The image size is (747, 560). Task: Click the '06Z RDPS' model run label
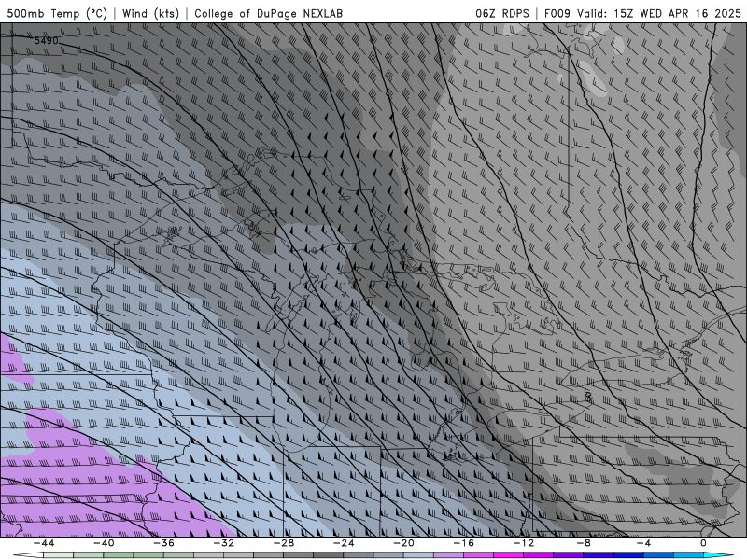pyautogui.click(x=502, y=13)
